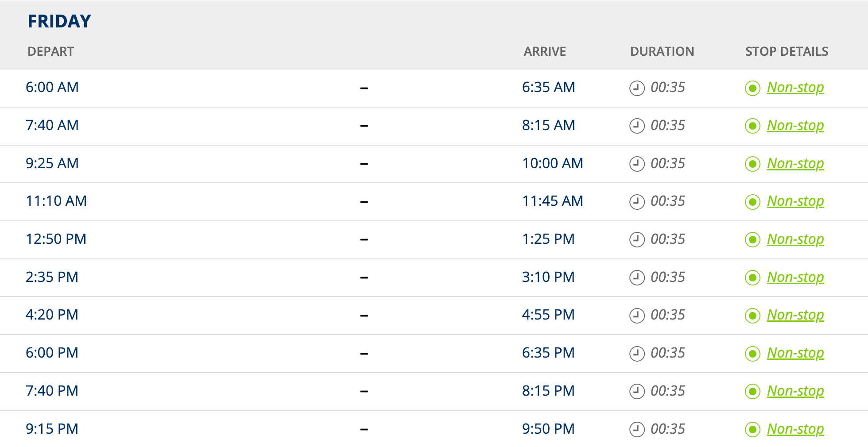
Task: Click the STOP DETAILS column header
Action: point(787,51)
